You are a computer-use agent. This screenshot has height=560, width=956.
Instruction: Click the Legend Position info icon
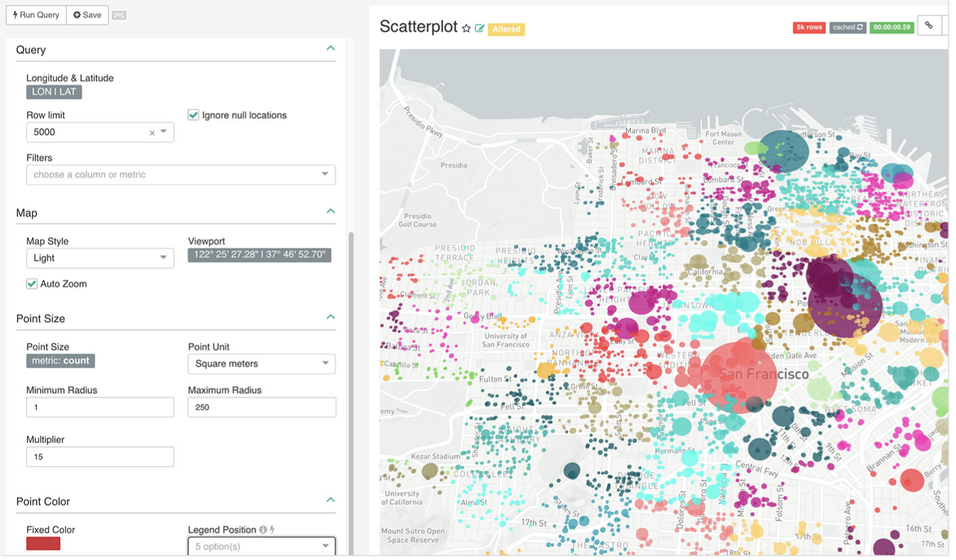pos(263,530)
